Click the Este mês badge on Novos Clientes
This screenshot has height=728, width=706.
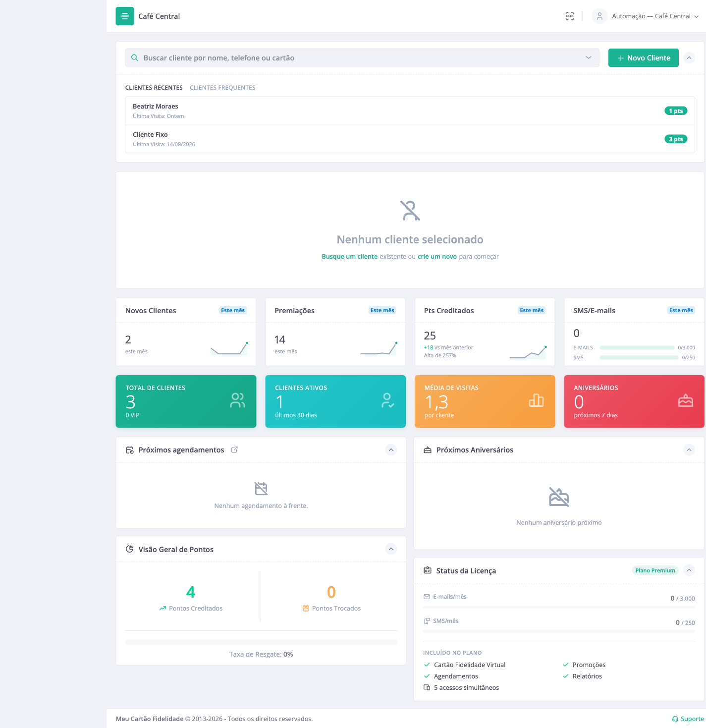(233, 310)
